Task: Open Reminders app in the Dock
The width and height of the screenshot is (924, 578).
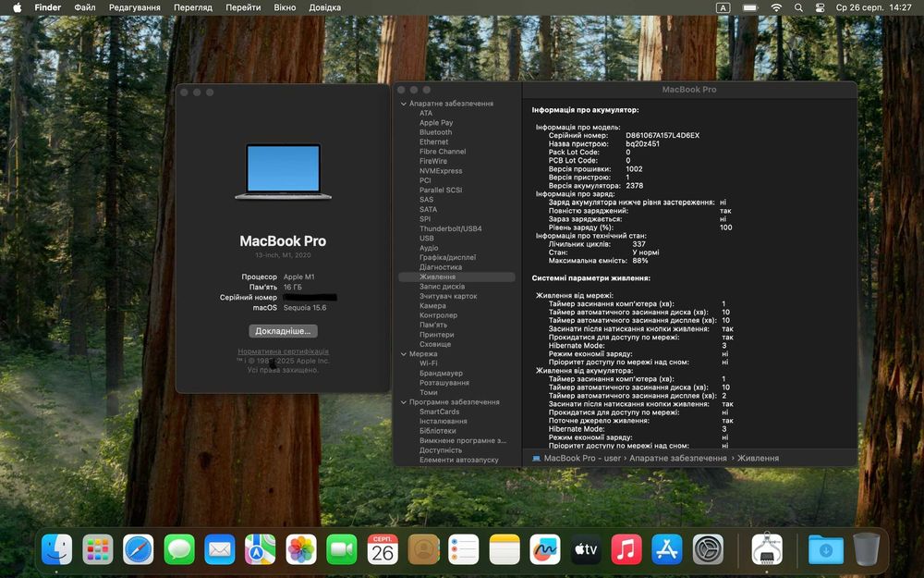Action: [464, 549]
